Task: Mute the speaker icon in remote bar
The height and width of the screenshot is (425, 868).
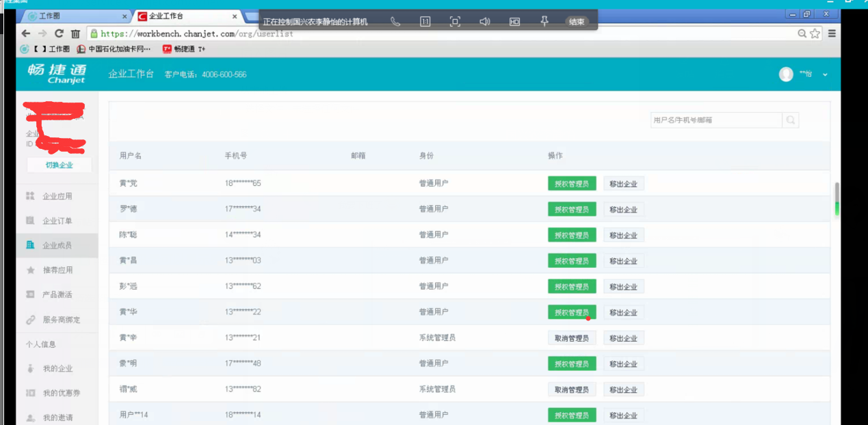Action: tap(485, 21)
